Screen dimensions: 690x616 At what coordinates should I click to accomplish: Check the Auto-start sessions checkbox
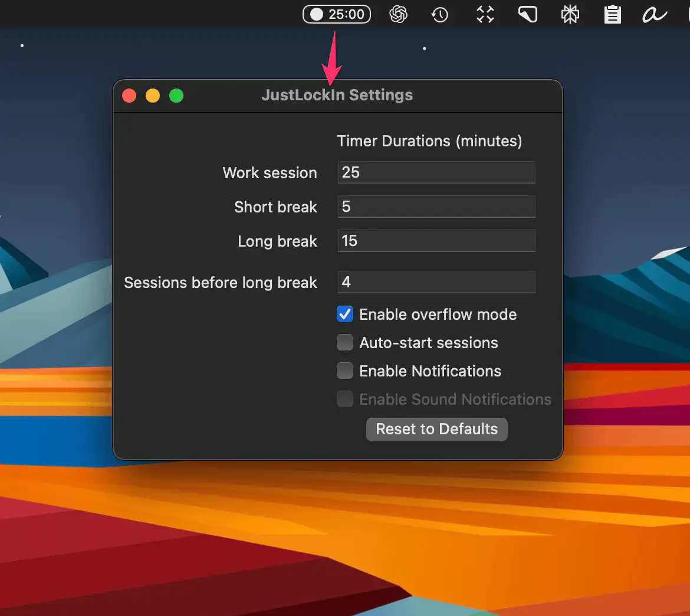pos(345,343)
